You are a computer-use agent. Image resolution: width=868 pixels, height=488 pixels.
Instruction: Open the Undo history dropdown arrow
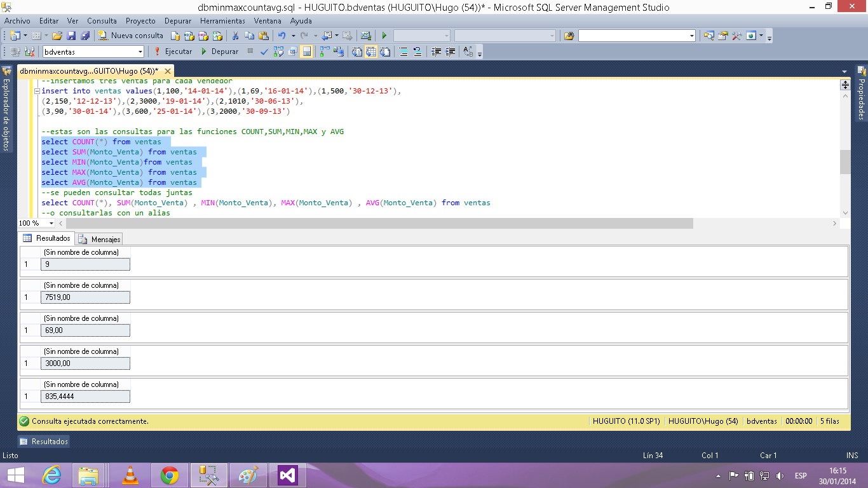click(293, 36)
